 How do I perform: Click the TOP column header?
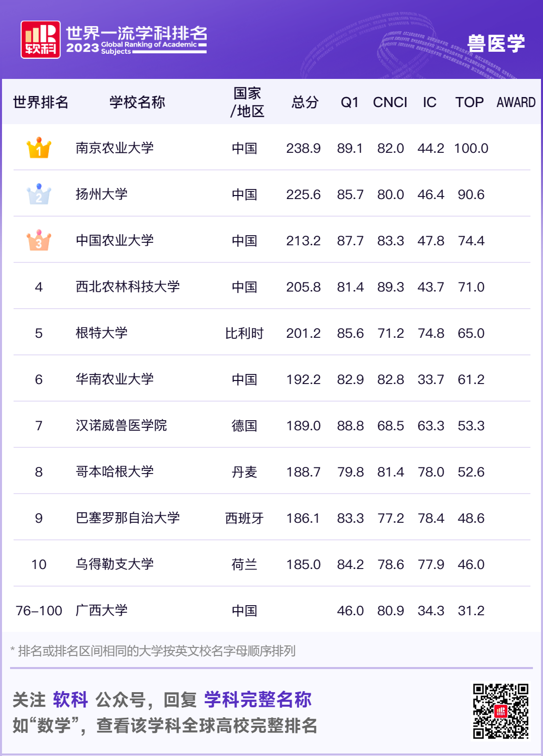click(469, 102)
